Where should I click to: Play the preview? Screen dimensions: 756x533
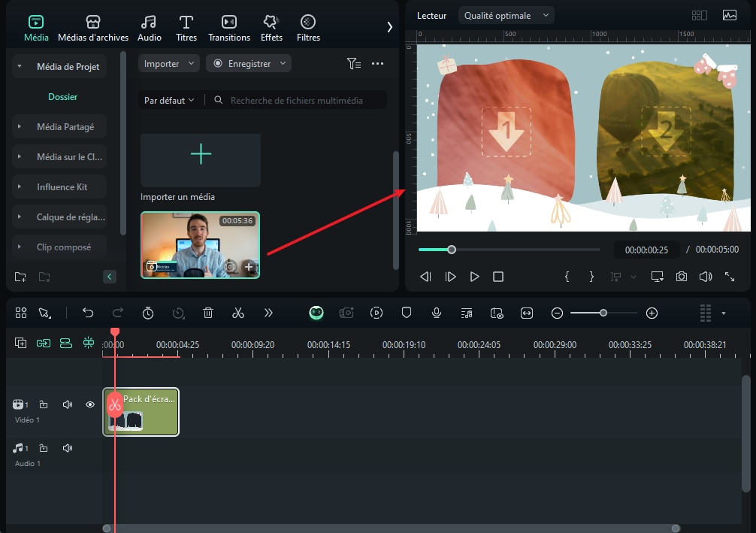(x=474, y=277)
